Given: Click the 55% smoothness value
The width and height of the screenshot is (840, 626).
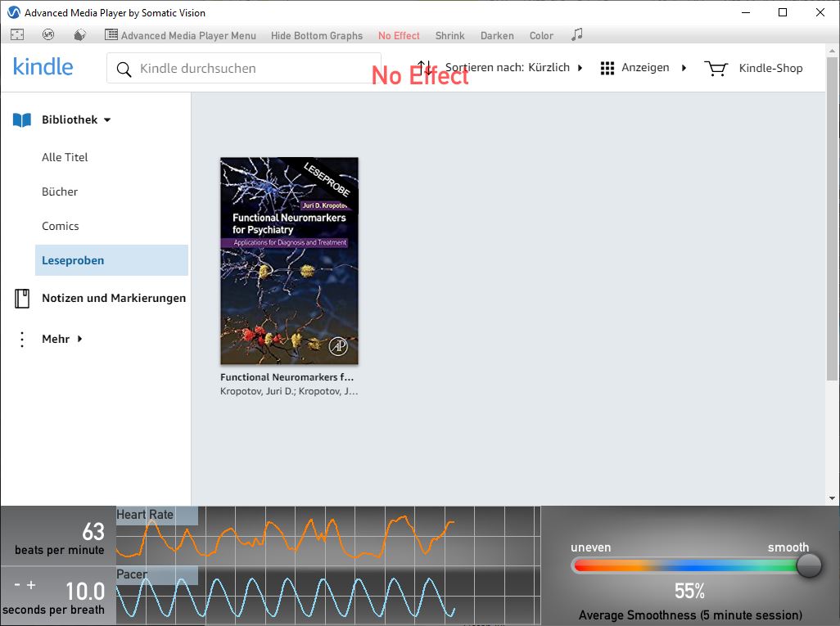Looking at the screenshot, I should tap(689, 591).
